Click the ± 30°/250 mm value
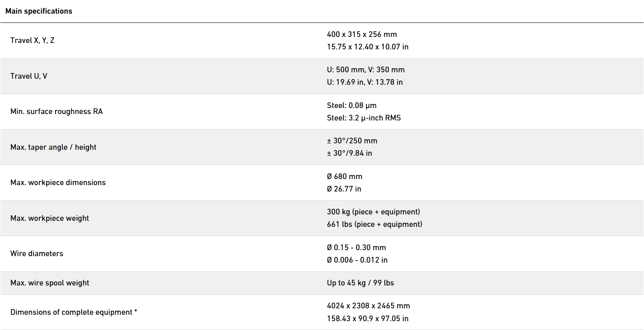The height and width of the screenshot is (330, 644). (352, 141)
